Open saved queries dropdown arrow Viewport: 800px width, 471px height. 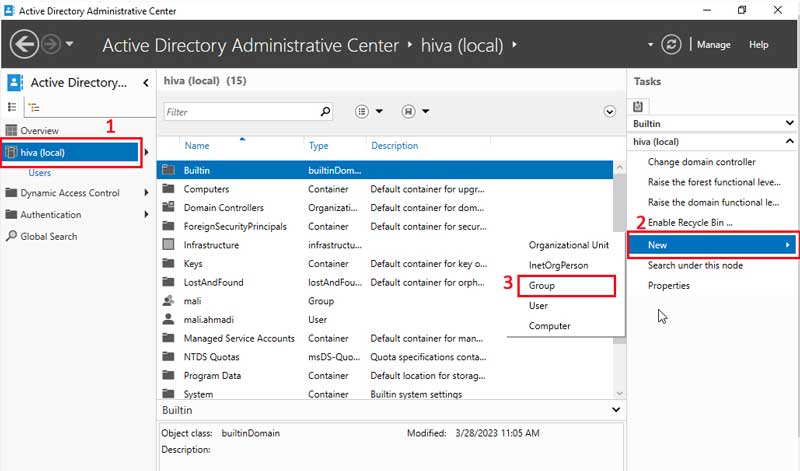pos(426,111)
